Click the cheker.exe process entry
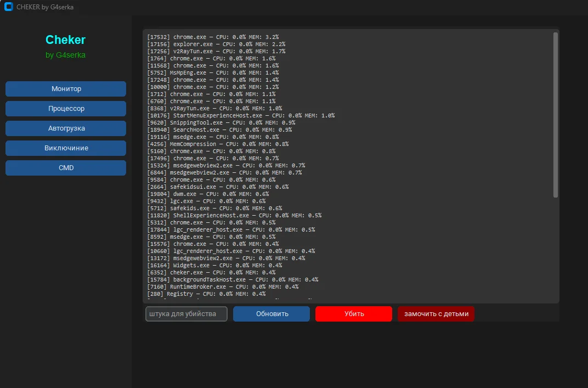588x388 pixels. click(211, 272)
